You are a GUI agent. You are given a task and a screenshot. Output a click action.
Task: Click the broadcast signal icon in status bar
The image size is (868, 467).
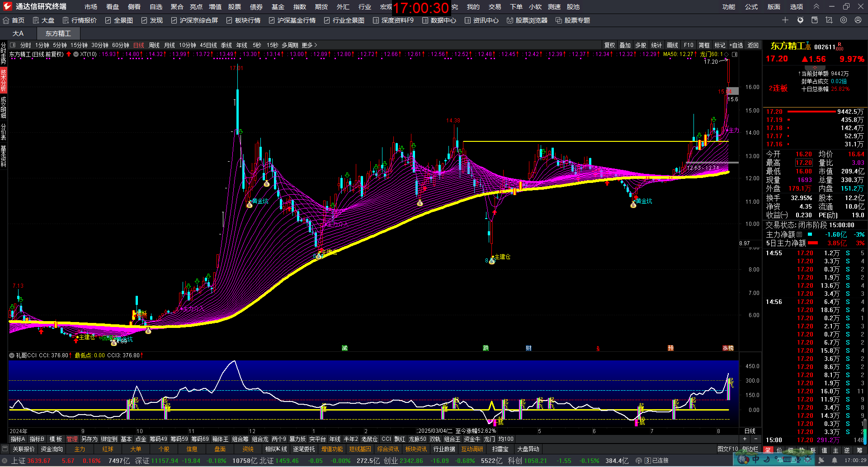point(638,461)
